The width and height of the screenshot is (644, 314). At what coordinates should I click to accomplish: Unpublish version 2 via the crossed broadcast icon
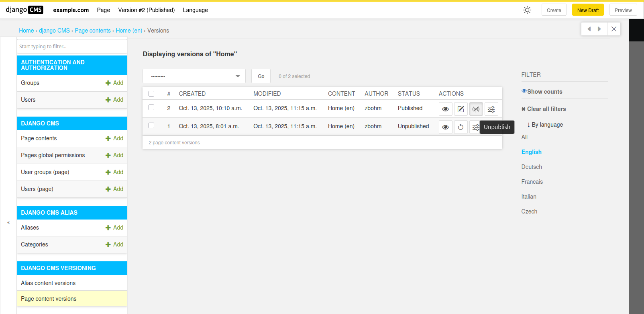click(476, 109)
